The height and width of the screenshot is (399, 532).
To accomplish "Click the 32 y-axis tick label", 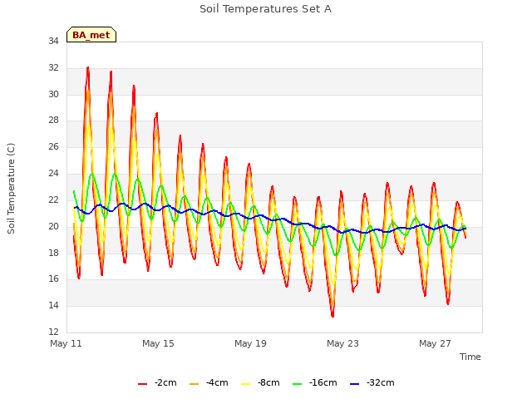I will pyautogui.click(x=53, y=68).
